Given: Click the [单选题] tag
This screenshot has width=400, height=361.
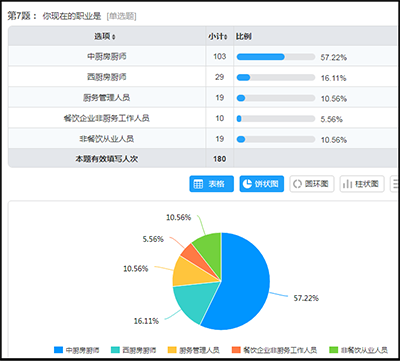Looking at the screenshot, I should tap(121, 16).
